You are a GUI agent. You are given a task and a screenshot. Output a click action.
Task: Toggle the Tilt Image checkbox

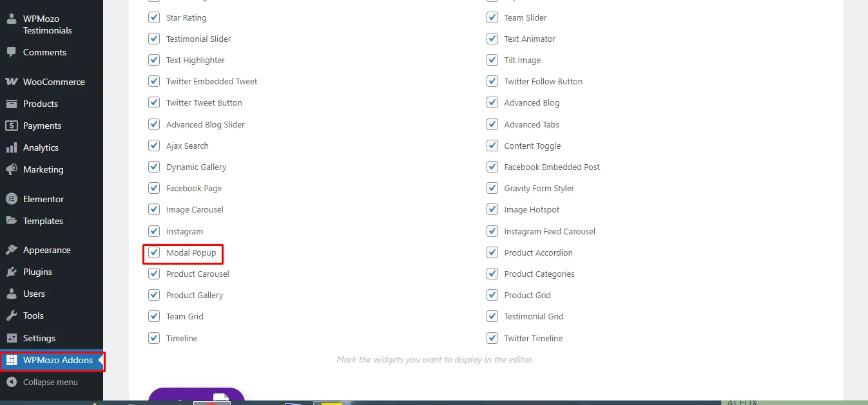tap(492, 60)
